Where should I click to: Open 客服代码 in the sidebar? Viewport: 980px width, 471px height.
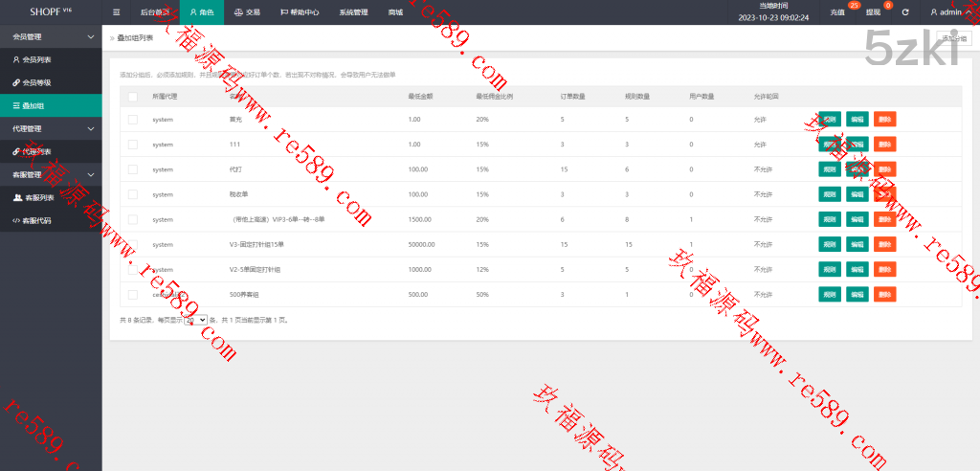tap(36, 220)
